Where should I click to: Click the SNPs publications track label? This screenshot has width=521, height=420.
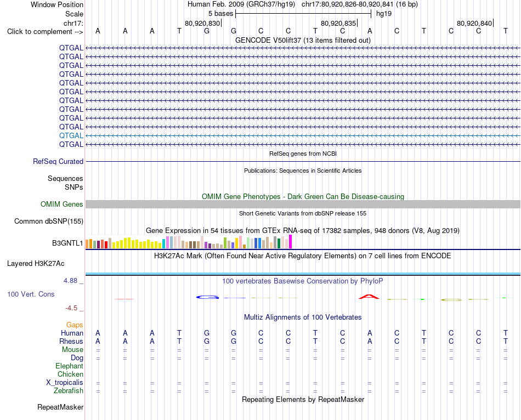point(74,187)
